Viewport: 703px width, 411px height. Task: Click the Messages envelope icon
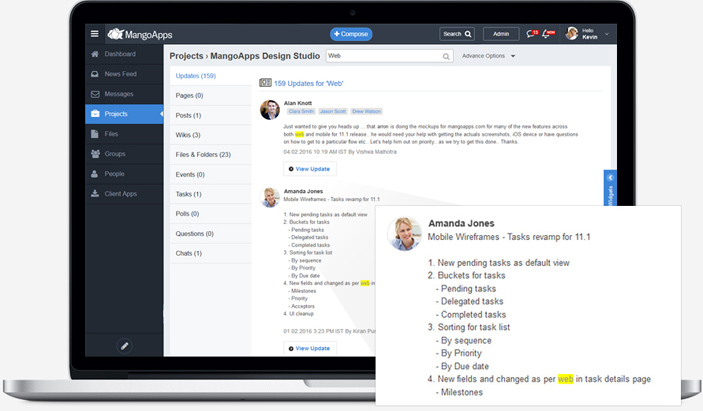coord(95,94)
